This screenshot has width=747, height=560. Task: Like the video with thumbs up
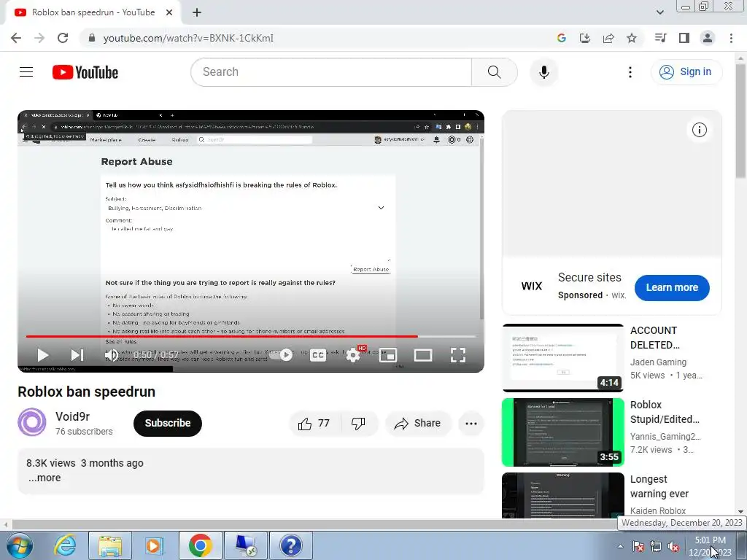314,424
